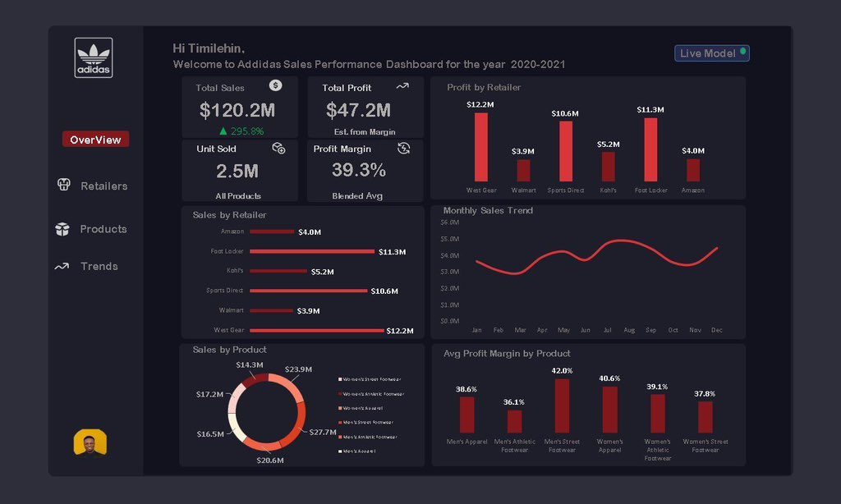Viewport: 841px width, 504px height.
Task: Go to the Trends page
Action: click(x=99, y=266)
